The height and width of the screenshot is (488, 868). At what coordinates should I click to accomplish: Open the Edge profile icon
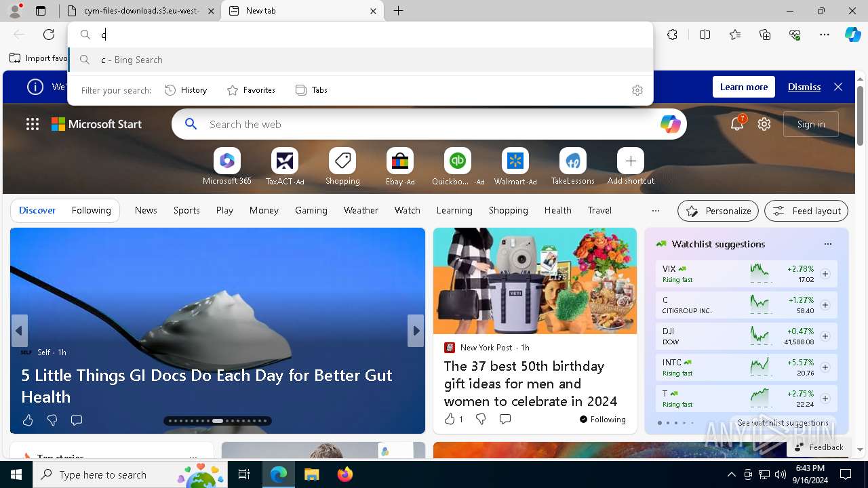click(x=15, y=11)
